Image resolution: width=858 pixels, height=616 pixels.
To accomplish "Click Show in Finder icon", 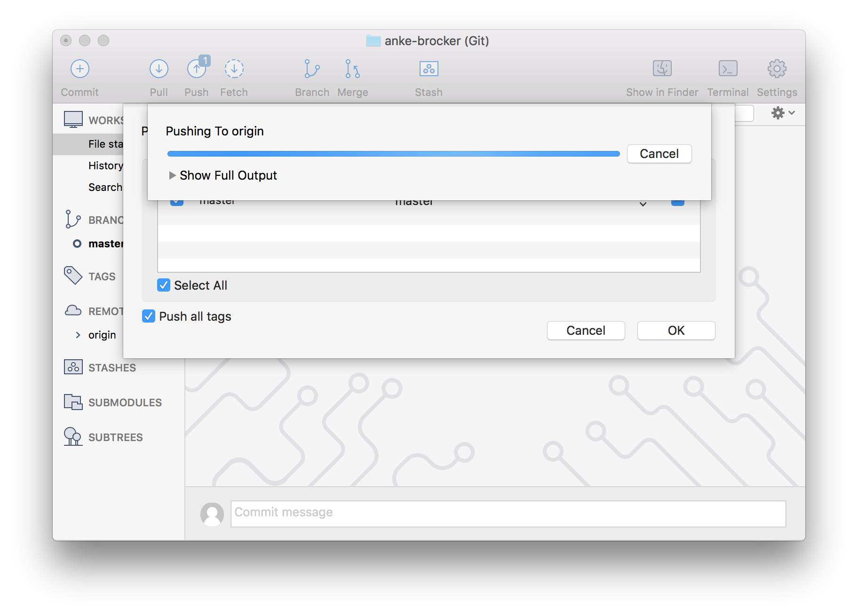I will [x=662, y=69].
